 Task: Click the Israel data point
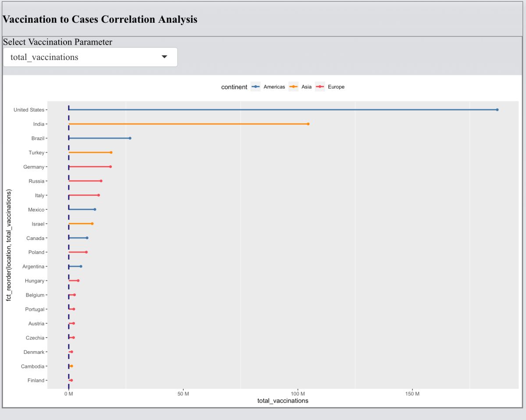pyautogui.click(x=92, y=224)
